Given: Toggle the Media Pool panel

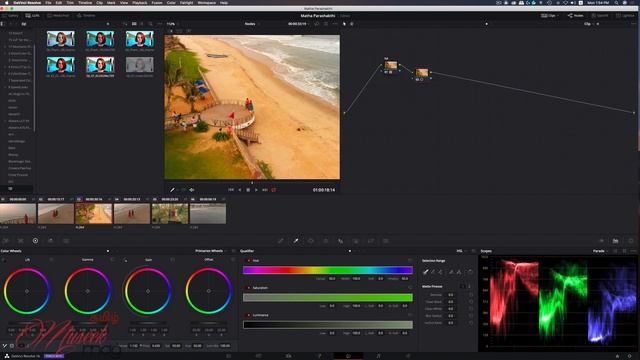Looking at the screenshot, I should click(x=58, y=16).
